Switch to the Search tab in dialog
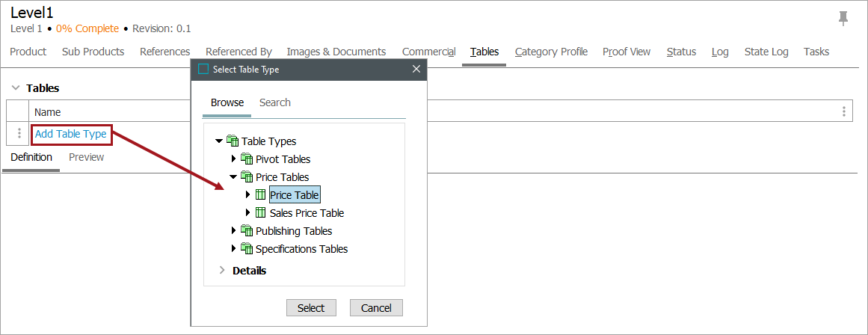This screenshot has width=868, height=335. click(274, 102)
